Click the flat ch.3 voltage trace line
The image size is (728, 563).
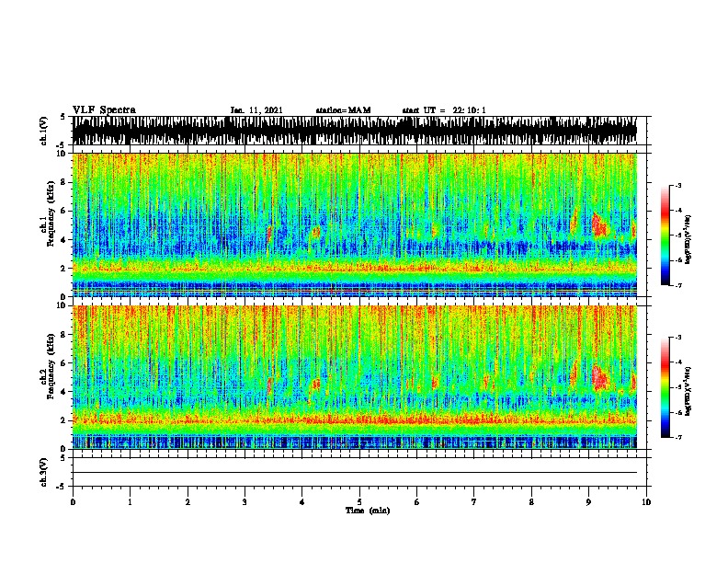[355, 473]
